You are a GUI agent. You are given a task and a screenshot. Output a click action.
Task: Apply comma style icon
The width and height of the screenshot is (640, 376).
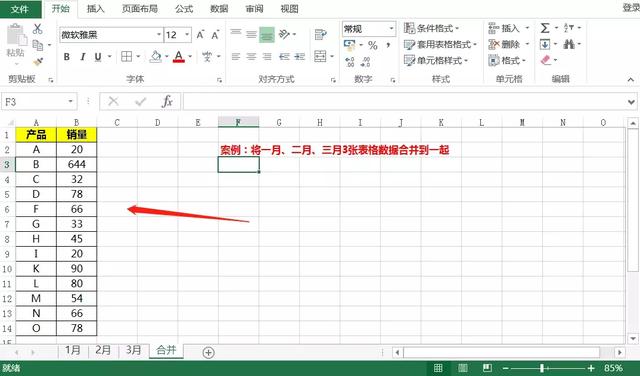pos(388,44)
